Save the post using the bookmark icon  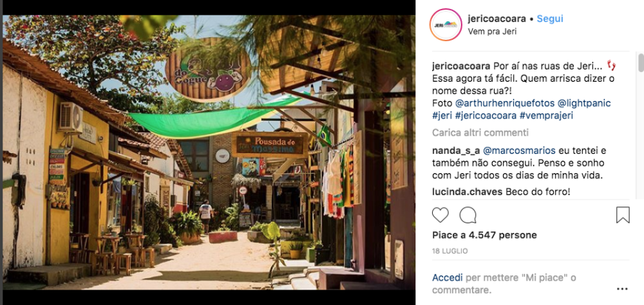[623, 215]
